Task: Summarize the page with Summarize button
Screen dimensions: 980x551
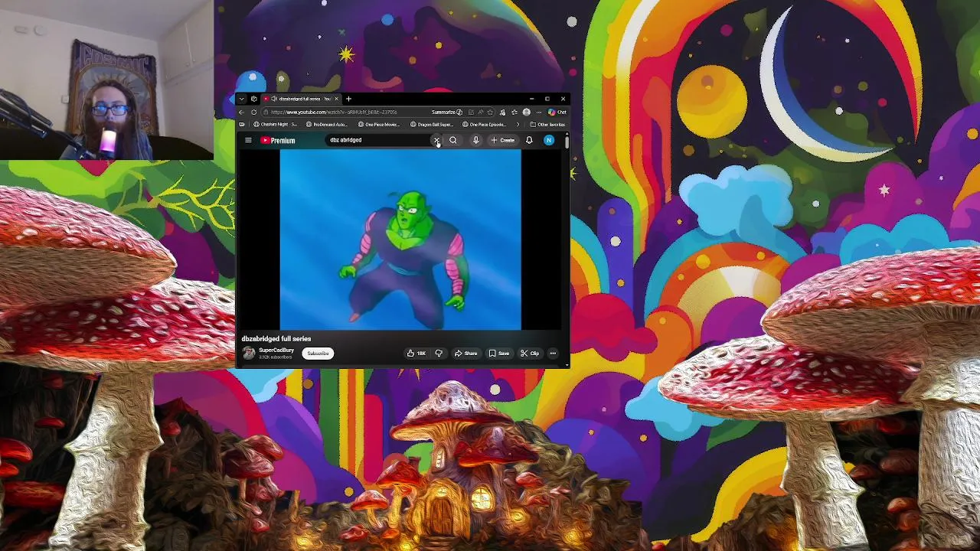Action: point(447,112)
